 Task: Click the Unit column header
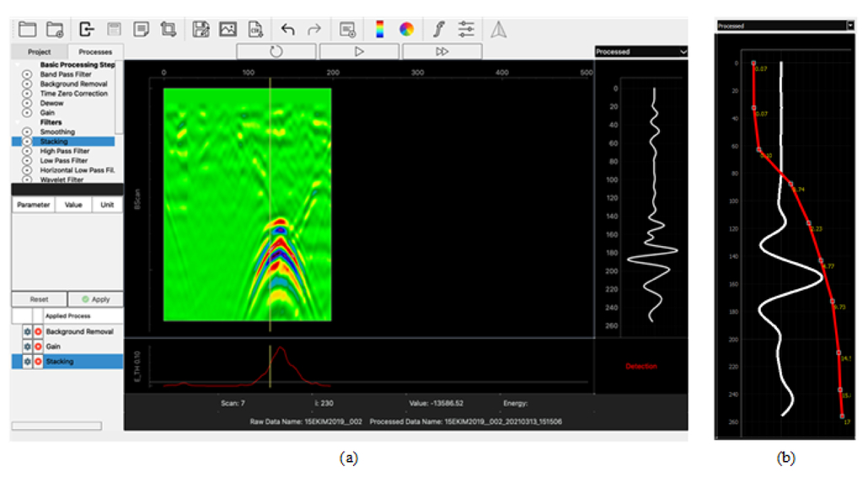pos(107,205)
